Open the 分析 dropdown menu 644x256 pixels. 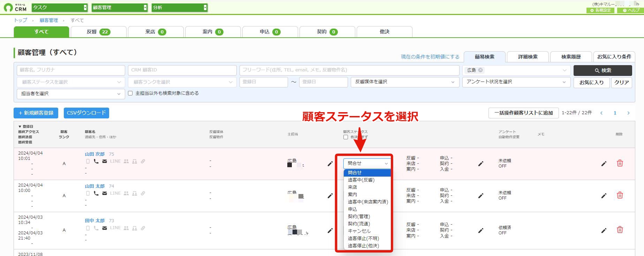(180, 7)
